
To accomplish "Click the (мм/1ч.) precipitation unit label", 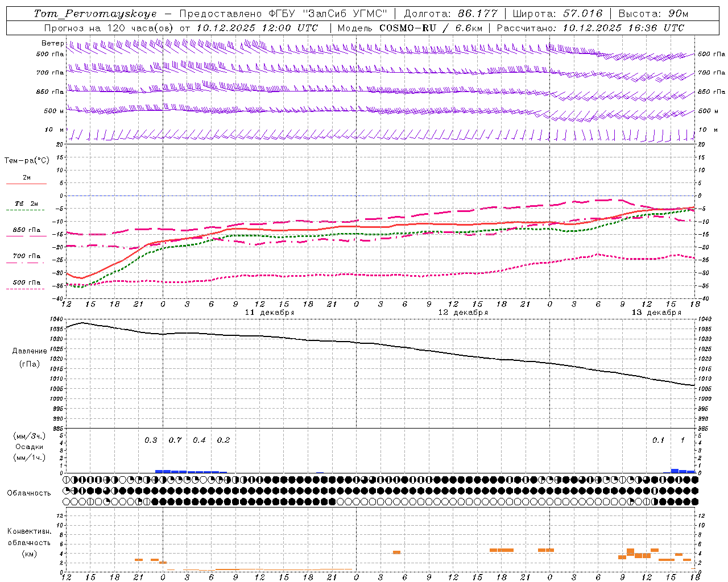I will (x=30, y=458).
